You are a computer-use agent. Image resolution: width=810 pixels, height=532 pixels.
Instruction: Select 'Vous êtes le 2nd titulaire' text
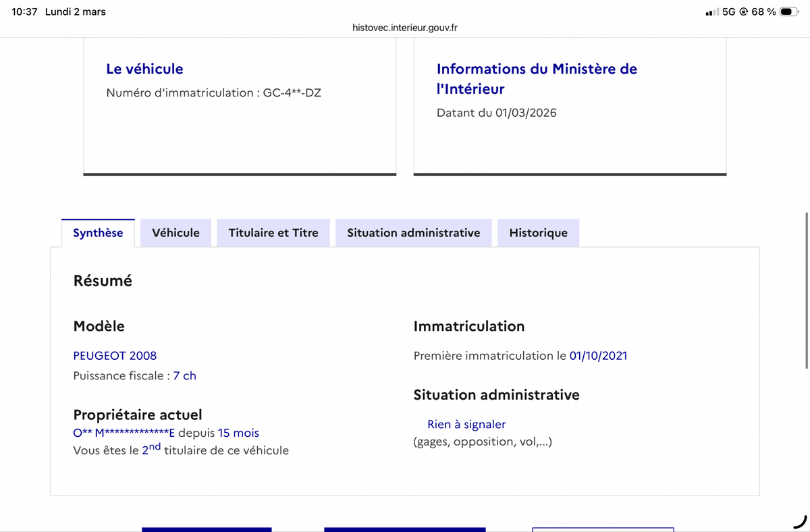pyautogui.click(x=181, y=449)
